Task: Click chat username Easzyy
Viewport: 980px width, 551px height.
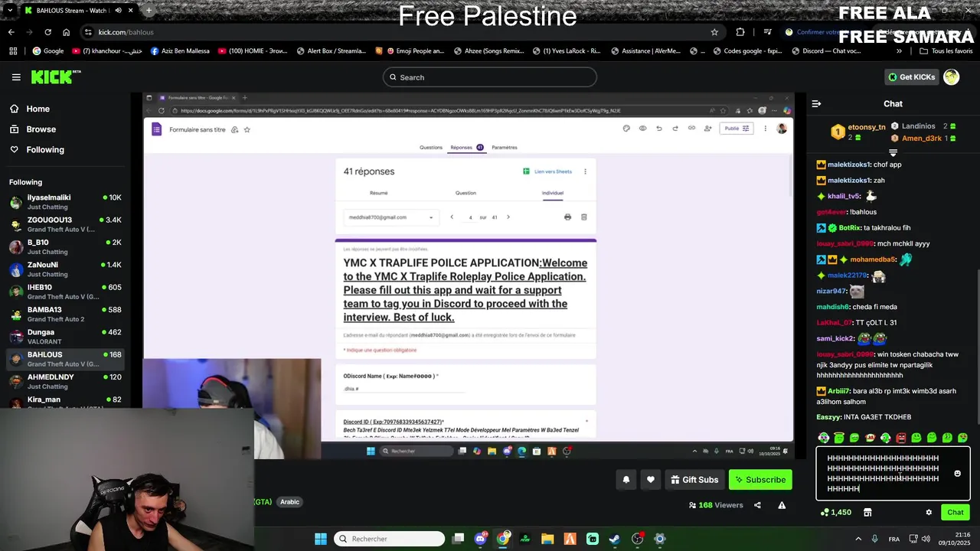Action: pos(828,417)
